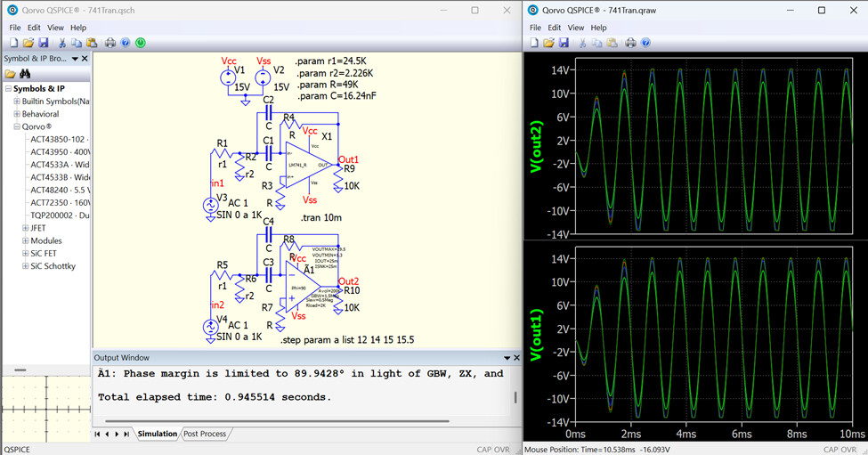The height and width of the screenshot is (455, 868).
Task: Click the Cut scissors icon in schematic toolbar
Action: click(62, 43)
